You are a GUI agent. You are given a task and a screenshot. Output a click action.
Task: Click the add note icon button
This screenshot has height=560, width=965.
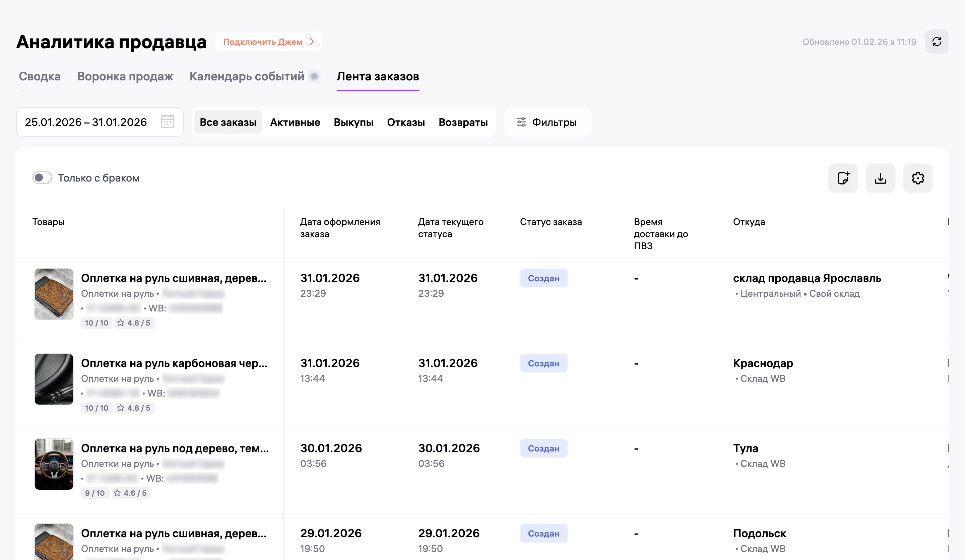(843, 178)
